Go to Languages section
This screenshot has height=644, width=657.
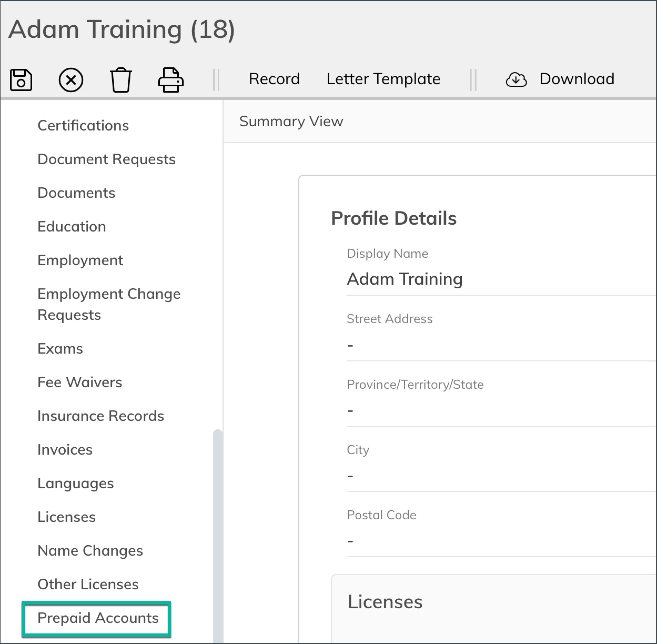(76, 484)
